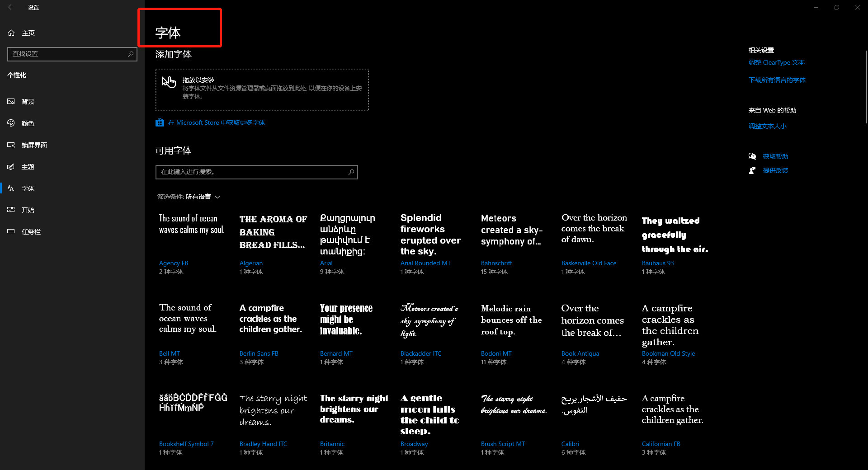
Task: Open the Algerian font preview
Action: [273, 244]
